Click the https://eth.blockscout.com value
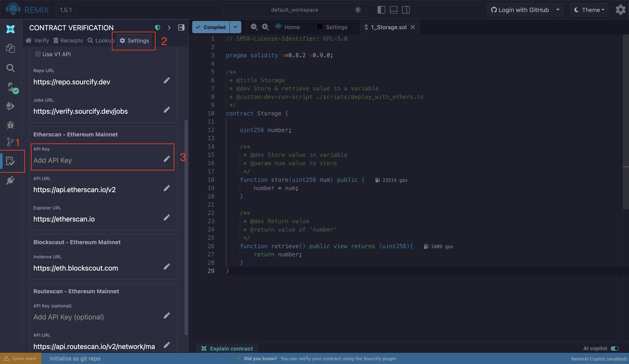 tap(76, 268)
